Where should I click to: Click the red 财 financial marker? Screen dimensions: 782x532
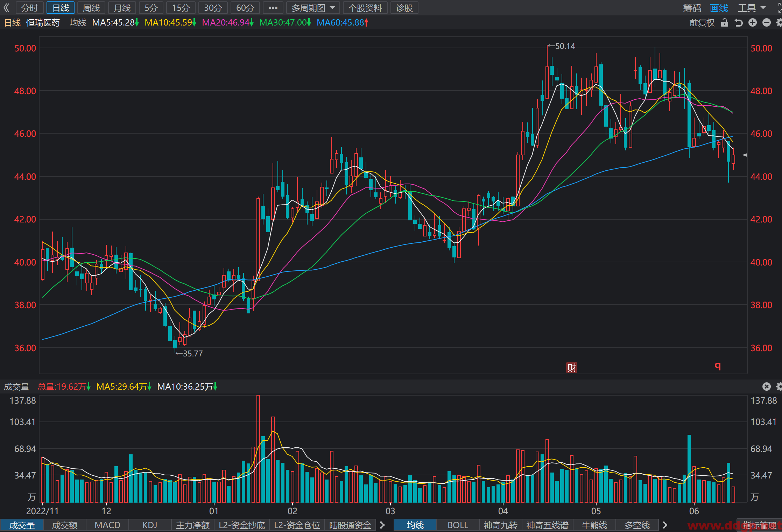coord(571,368)
